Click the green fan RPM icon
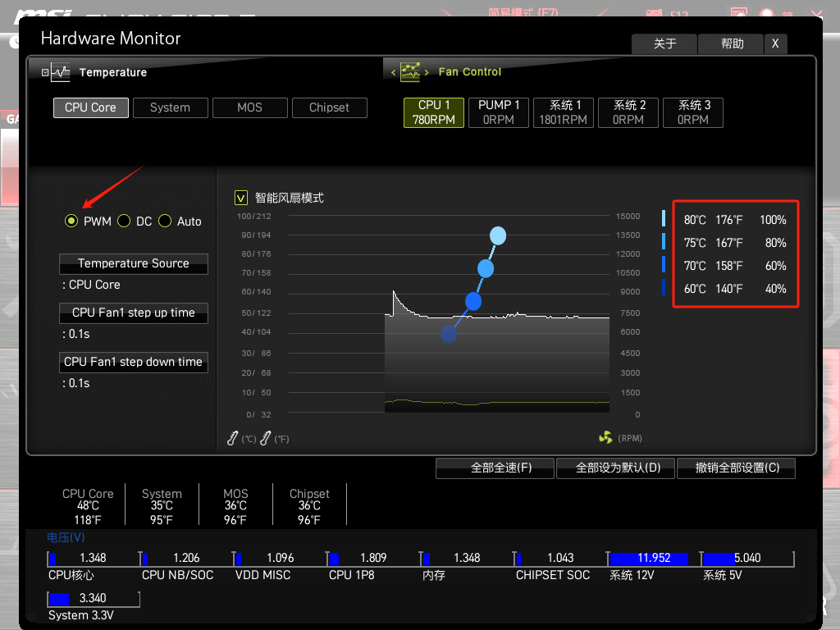This screenshot has height=630, width=840. [x=605, y=438]
